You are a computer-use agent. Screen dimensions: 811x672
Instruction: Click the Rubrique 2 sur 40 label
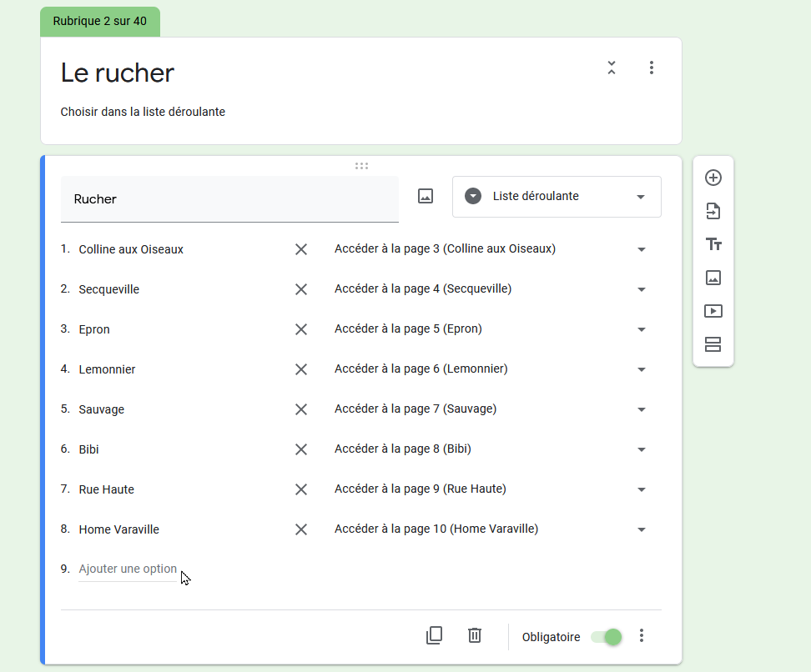point(100,21)
